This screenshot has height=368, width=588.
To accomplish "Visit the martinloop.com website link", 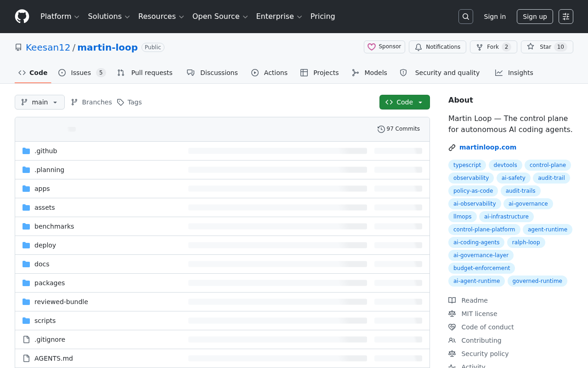I will pyautogui.click(x=488, y=147).
